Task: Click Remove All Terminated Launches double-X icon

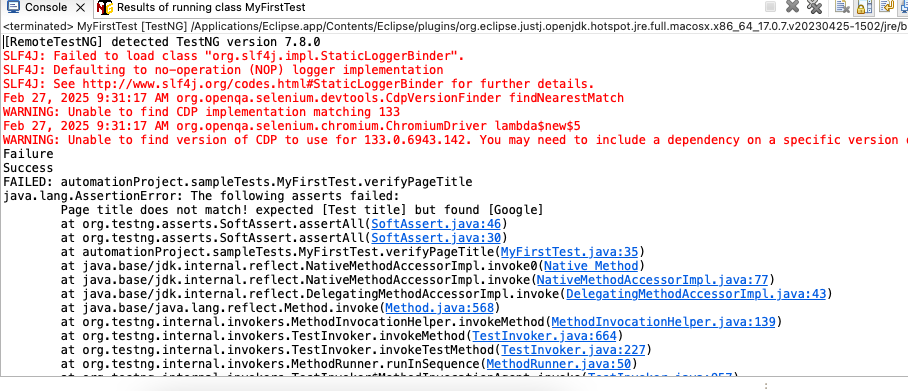Action: tap(814, 6)
